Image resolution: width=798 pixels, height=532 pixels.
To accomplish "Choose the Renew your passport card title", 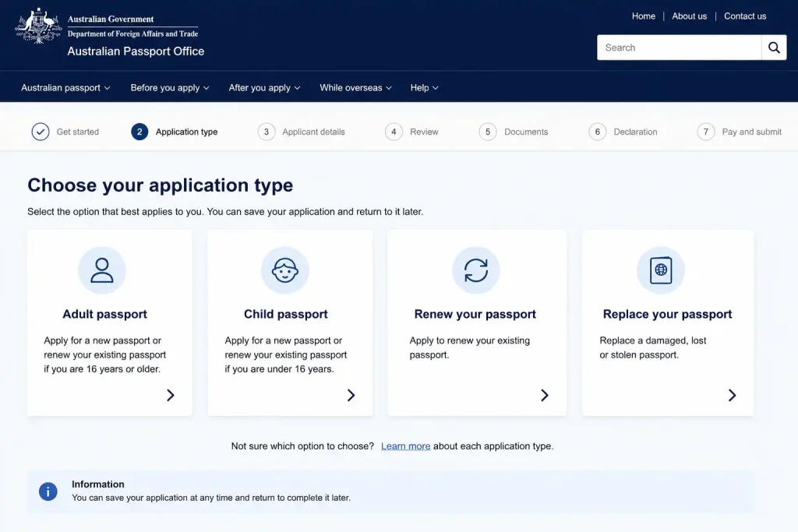I will (475, 315).
